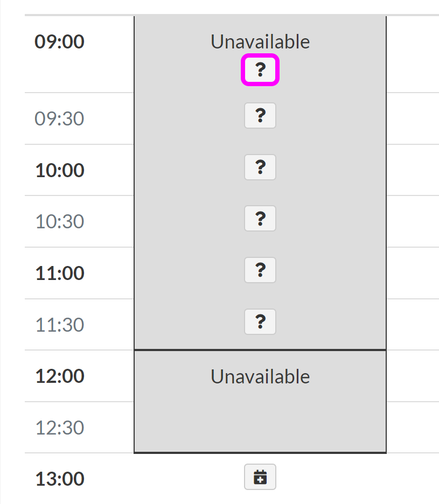Select the 11:30 time label
Screen dimensions: 439x504
[60, 325]
